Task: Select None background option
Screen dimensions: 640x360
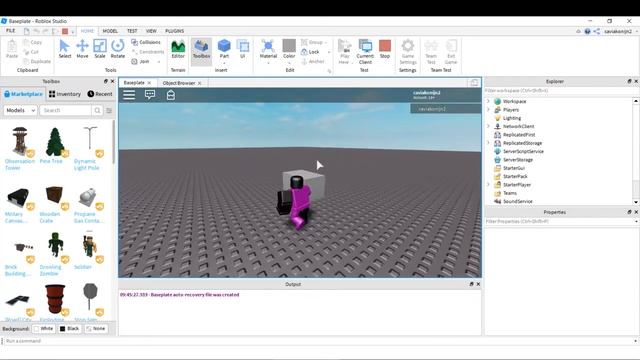Action: point(96,329)
